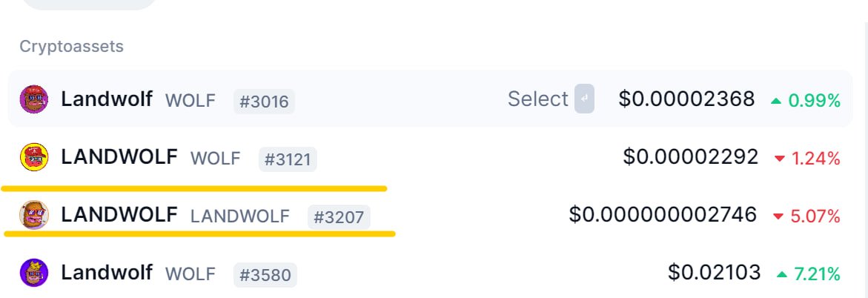The height and width of the screenshot is (298, 868).
Task: Click the green up arrow next to 0.99%
Action: (x=776, y=101)
